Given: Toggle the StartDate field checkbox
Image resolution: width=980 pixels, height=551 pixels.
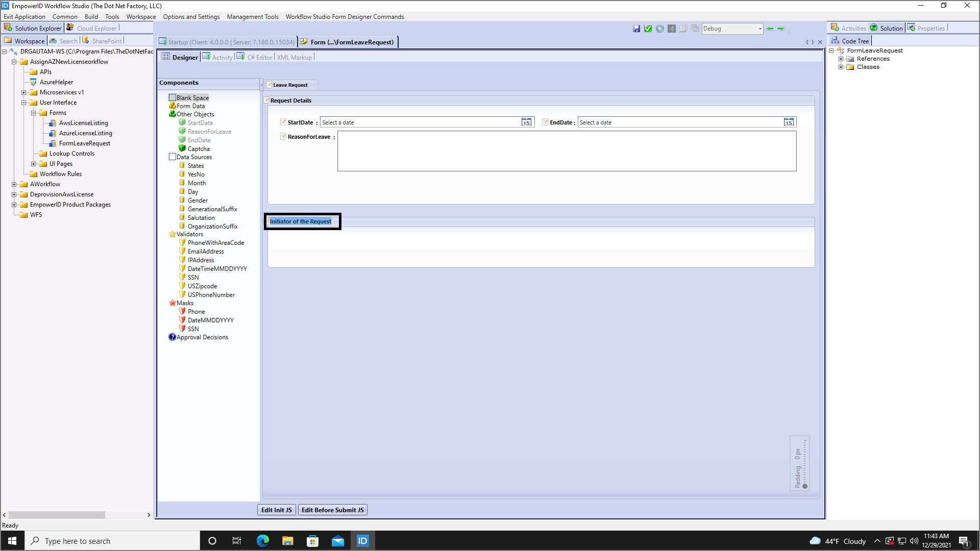Looking at the screenshot, I should coord(283,122).
